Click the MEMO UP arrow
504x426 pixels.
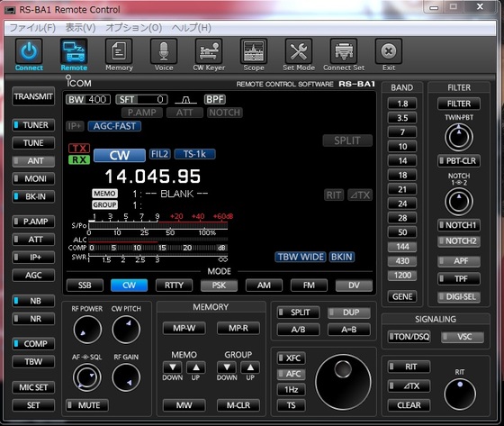[x=196, y=367]
